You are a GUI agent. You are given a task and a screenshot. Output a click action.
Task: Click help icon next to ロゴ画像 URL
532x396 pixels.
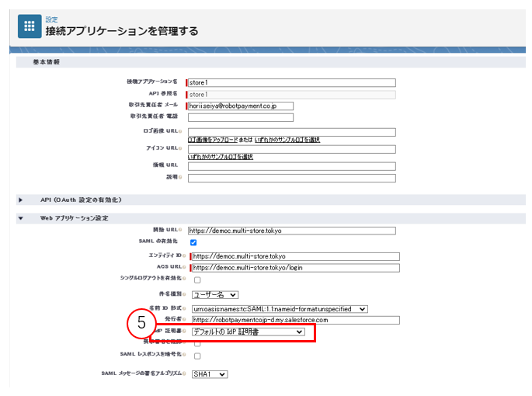(181, 133)
